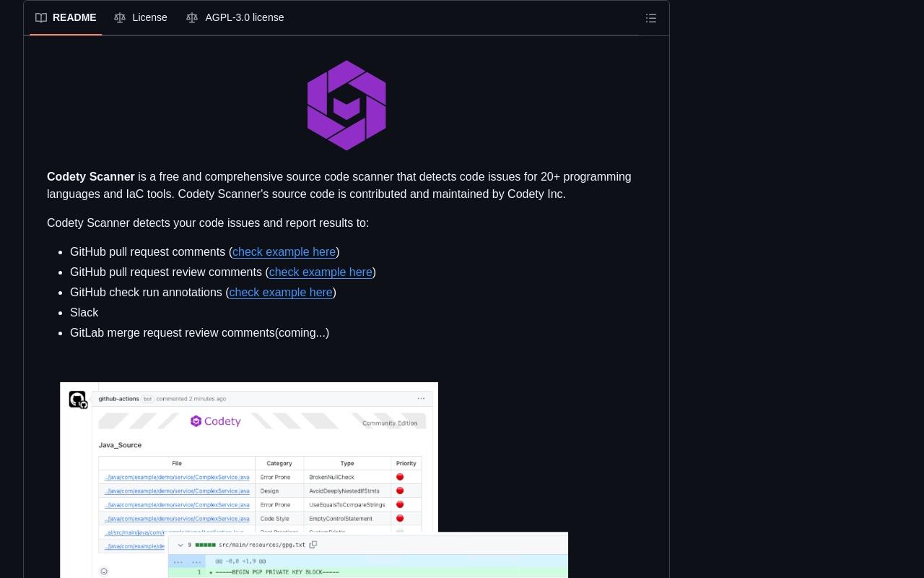Click 'AvoidDeeplyNestedIfStmts' type cell

[344, 491]
